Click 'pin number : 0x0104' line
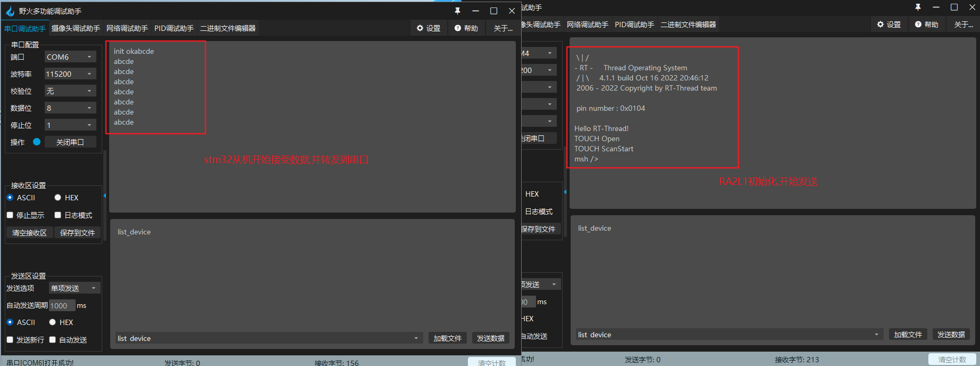 click(611, 108)
